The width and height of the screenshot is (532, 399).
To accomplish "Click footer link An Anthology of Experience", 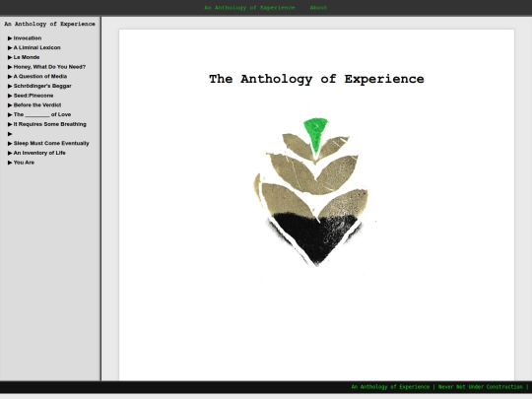I will point(390,387).
